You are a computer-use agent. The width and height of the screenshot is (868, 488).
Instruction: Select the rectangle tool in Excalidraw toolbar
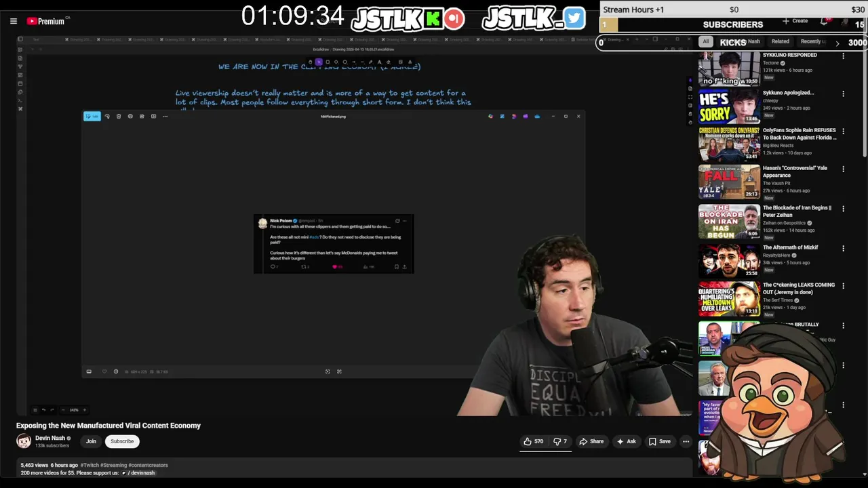click(x=328, y=62)
